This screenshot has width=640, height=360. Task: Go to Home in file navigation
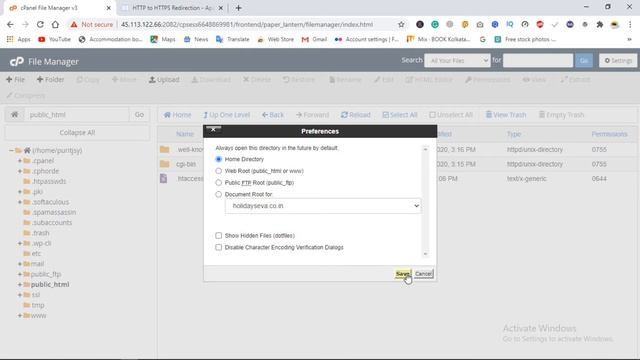click(178, 115)
